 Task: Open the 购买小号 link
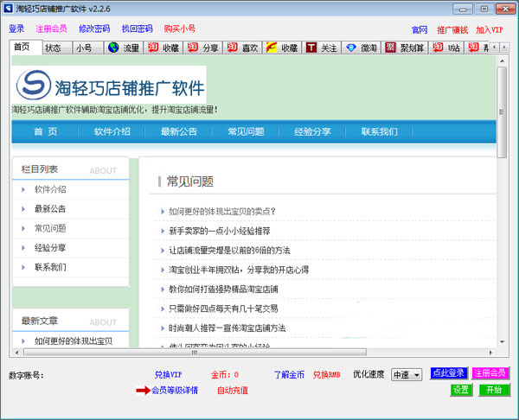point(180,29)
